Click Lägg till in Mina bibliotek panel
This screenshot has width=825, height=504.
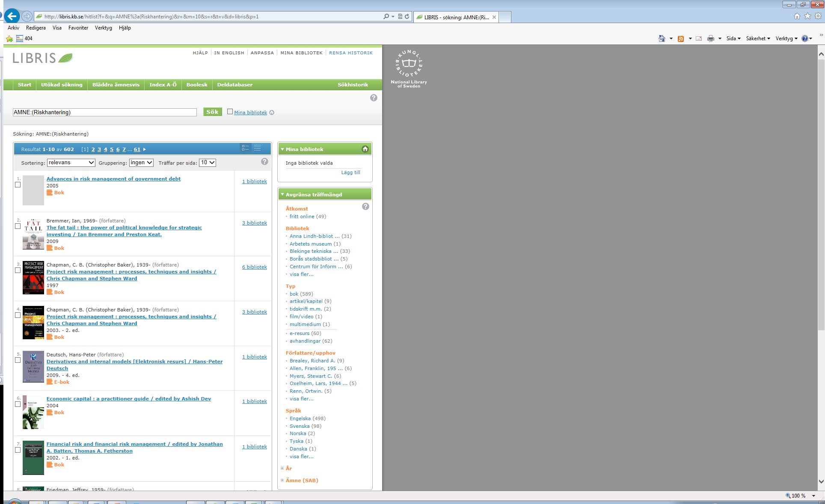pos(351,172)
